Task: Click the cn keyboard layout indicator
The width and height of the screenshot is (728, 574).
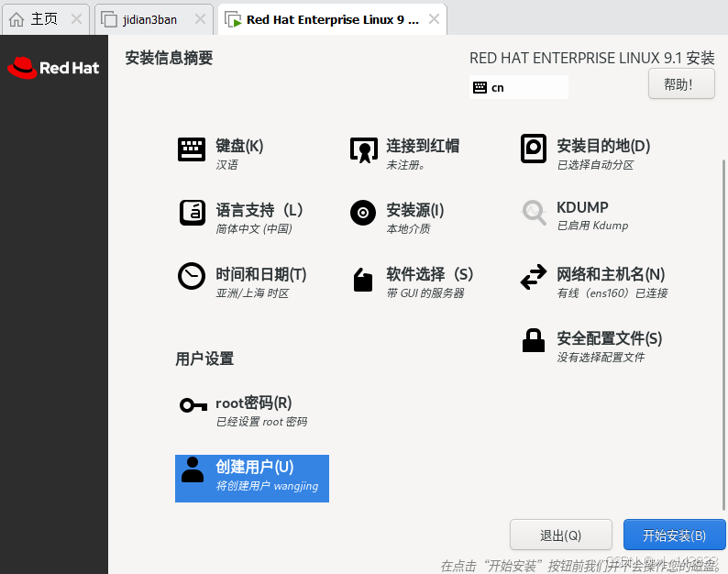Action: click(x=519, y=87)
